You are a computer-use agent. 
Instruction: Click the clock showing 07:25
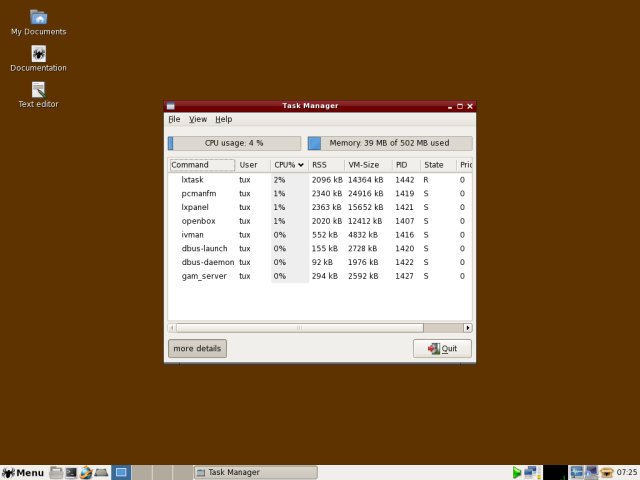627,473
